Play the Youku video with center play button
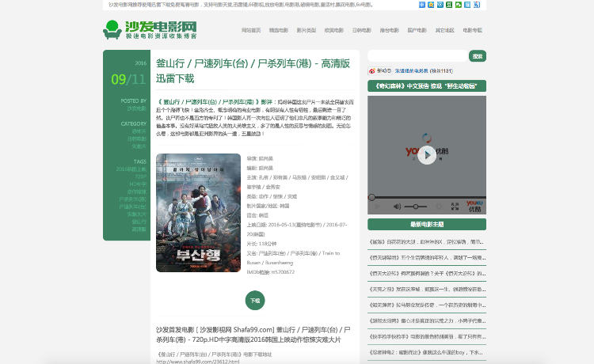The image size is (594, 364). click(x=426, y=154)
